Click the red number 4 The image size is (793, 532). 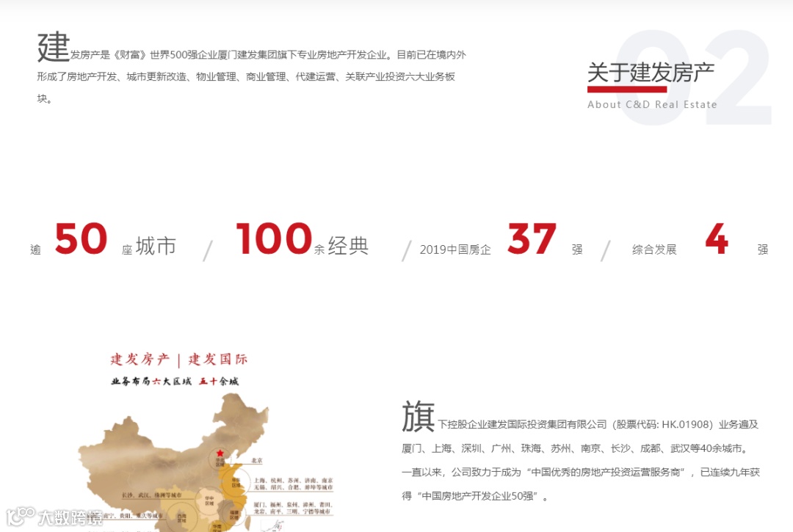pos(717,238)
